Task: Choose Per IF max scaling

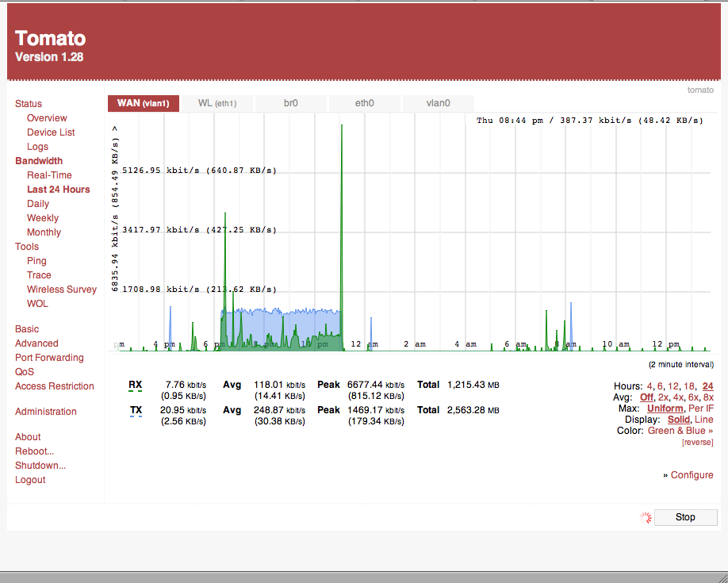Action: pyautogui.click(x=700, y=408)
